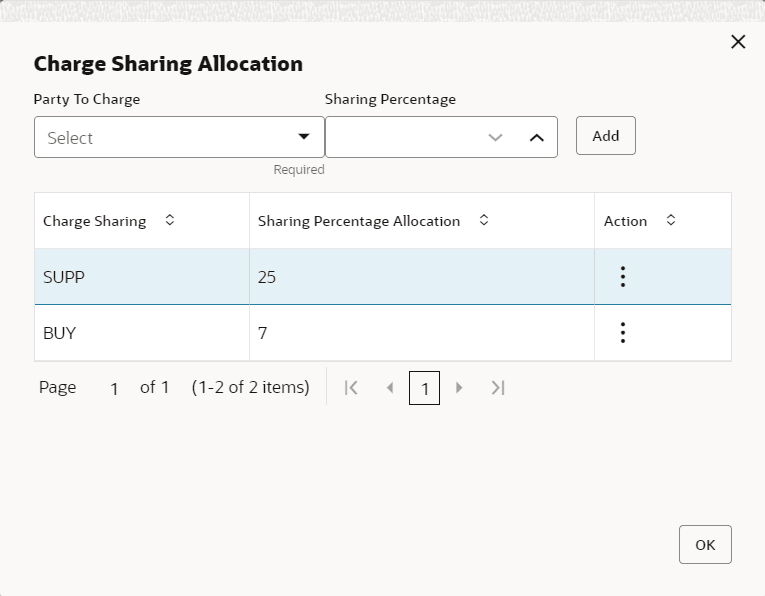Expand the Party To Charge dropdown
The height and width of the screenshot is (596, 765).
pos(304,137)
